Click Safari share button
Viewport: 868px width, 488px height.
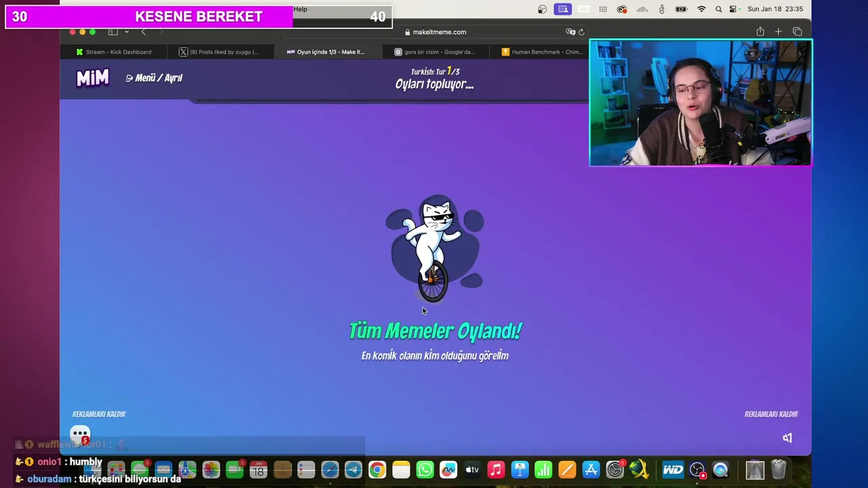coord(760,32)
